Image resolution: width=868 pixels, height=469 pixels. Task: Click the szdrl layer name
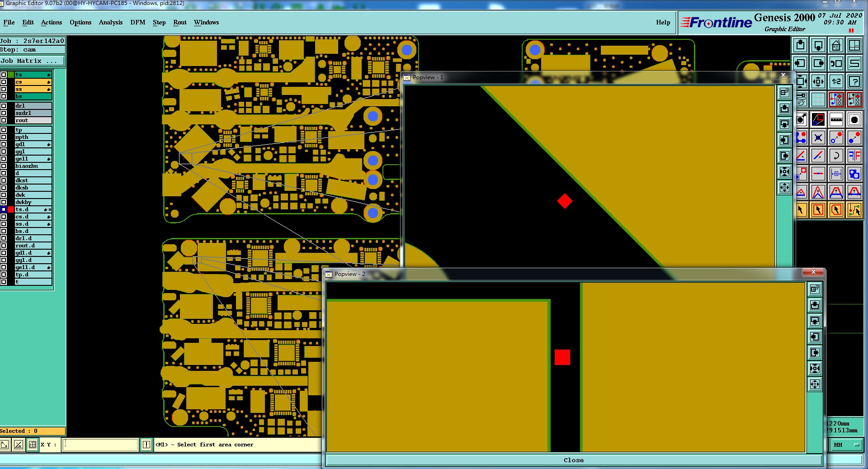(24, 113)
